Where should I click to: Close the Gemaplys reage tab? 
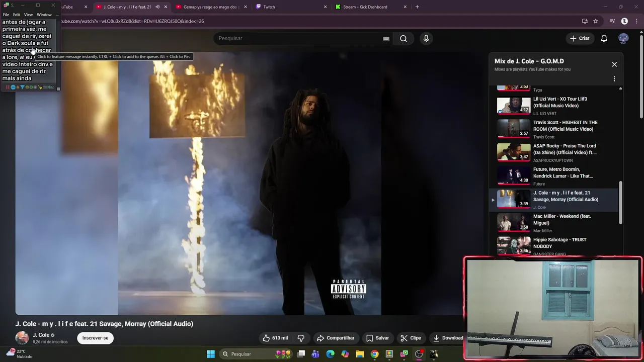[245, 7]
